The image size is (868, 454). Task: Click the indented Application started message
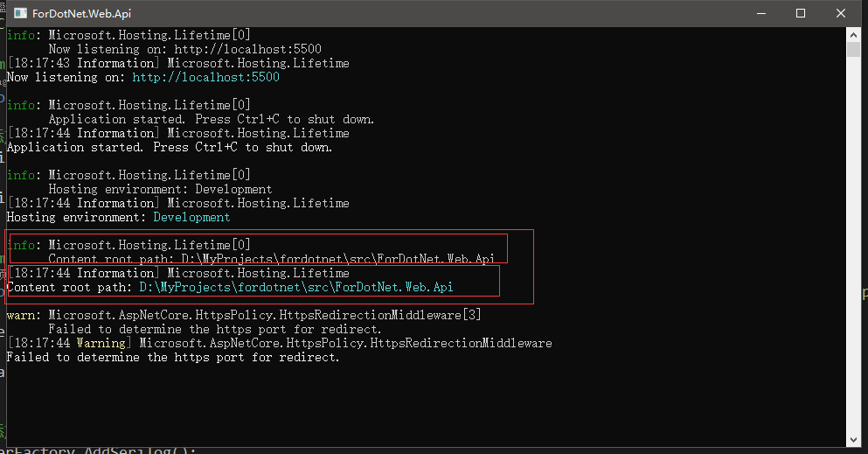click(211, 120)
